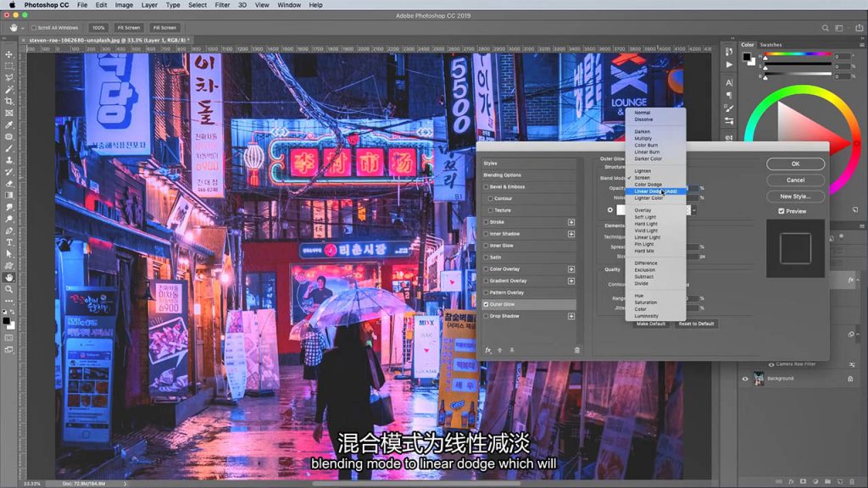Open the workspace switcher dropdown
Image resolution: width=868 pixels, height=488 pixels.
click(839, 28)
